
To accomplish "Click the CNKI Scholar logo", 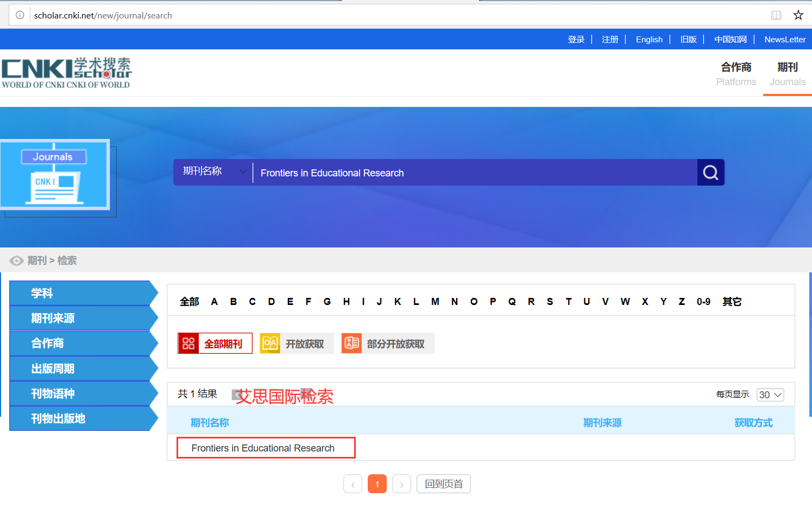I will pos(66,73).
